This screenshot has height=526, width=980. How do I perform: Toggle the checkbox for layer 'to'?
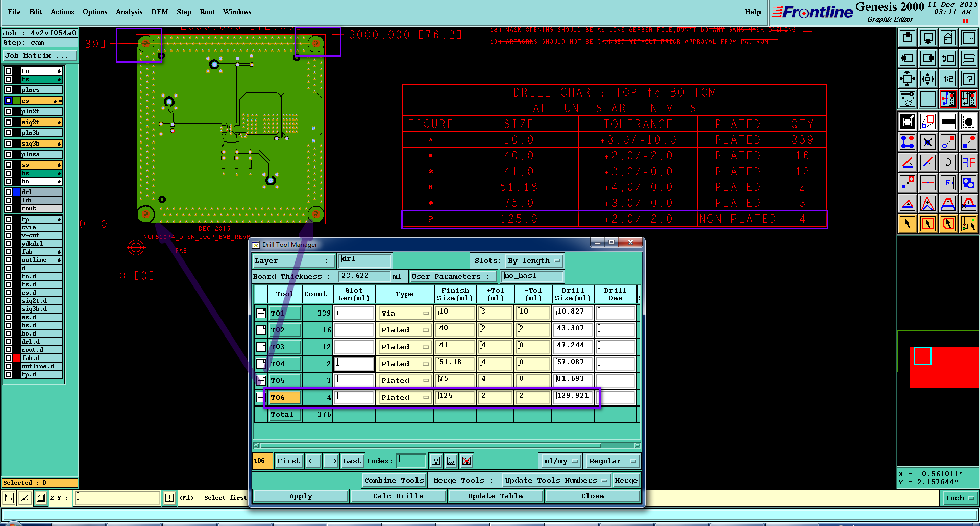[x=8, y=71]
